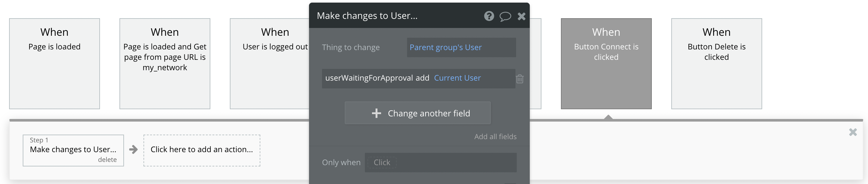Open the Button Delete is clicked event

point(716,63)
